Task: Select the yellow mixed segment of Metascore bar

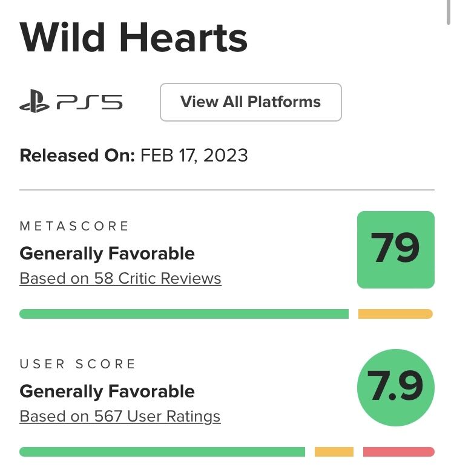Action: (395, 314)
